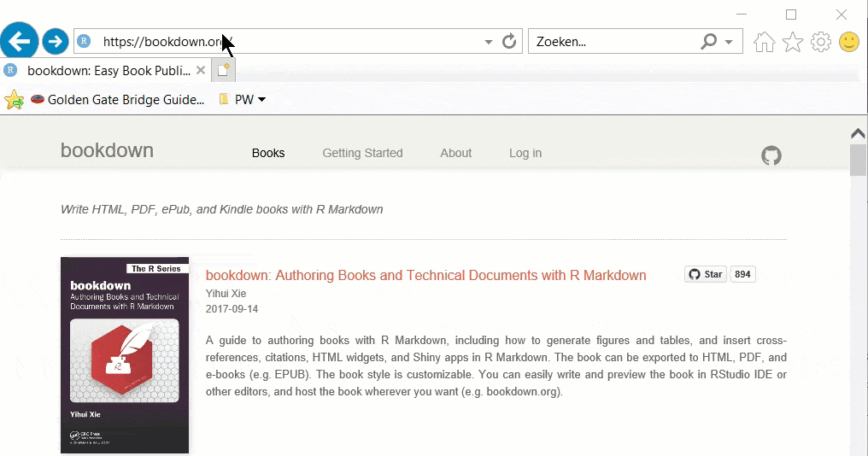Expand the search provider dropdown arrow
The width and height of the screenshot is (868, 456).
729,42
